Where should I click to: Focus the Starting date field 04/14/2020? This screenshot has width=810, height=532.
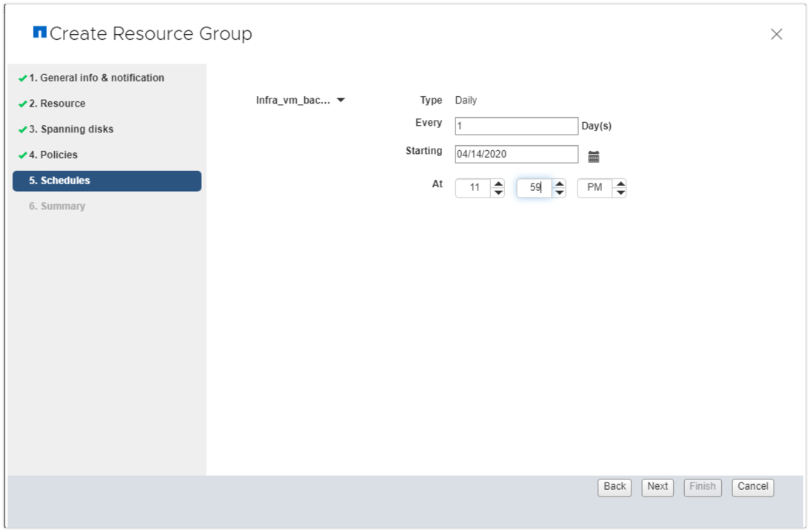click(516, 154)
